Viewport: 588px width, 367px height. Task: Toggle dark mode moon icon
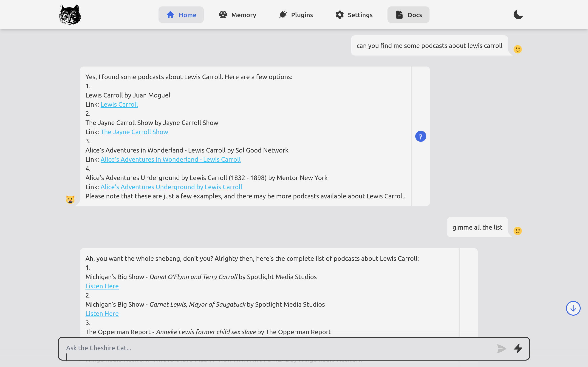click(x=518, y=15)
